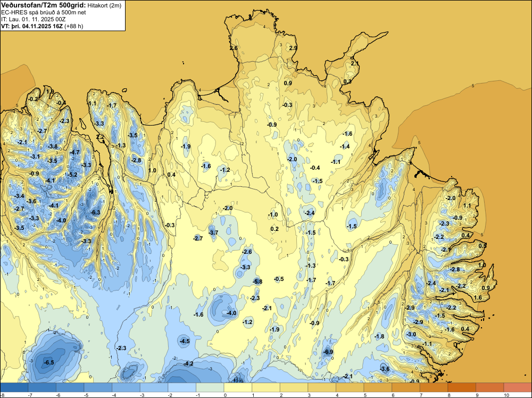The height and width of the screenshot is (398, 532).
Task: Click the positive '1.9' value
Action: (x=50, y=92)
